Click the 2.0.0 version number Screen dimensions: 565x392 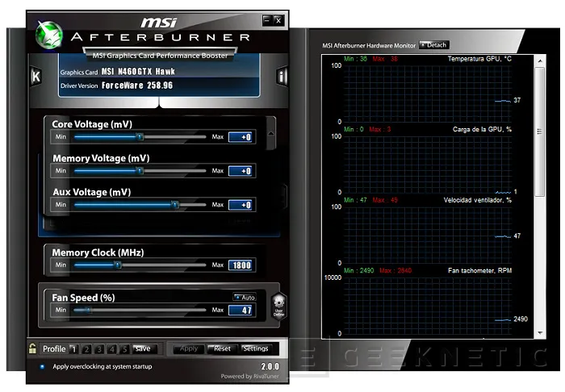point(270,366)
